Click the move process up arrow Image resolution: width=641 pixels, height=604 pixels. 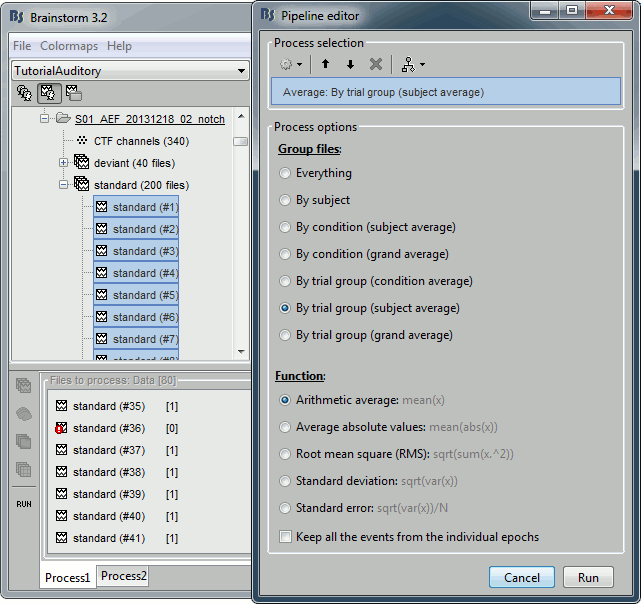[x=325, y=64]
